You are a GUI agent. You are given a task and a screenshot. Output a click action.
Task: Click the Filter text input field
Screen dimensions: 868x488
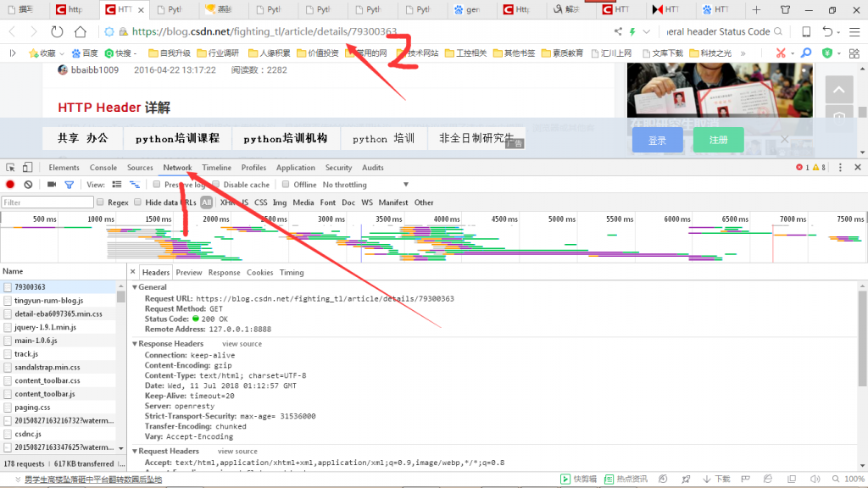click(x=47, y=202)
